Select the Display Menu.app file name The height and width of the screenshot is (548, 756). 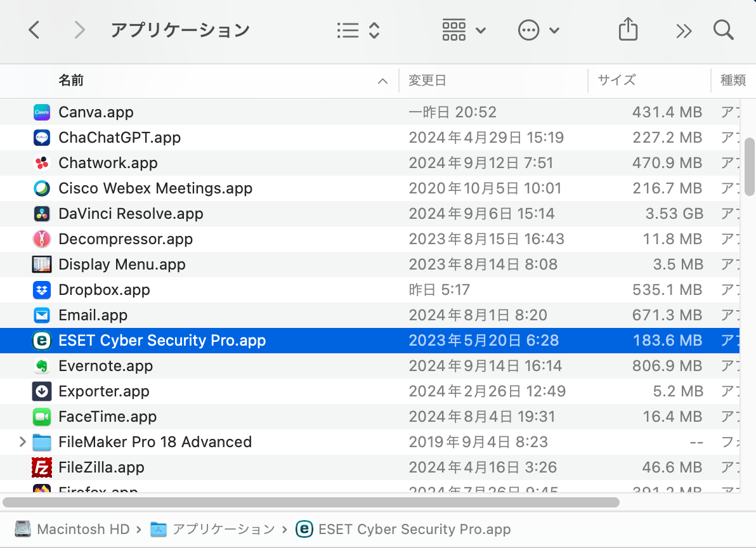pos(122,264)
